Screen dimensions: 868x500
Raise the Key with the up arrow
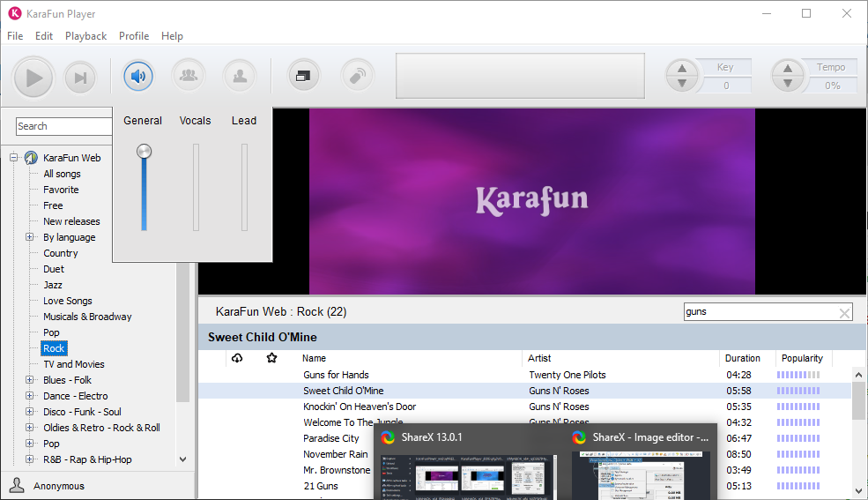pos(682,69)
